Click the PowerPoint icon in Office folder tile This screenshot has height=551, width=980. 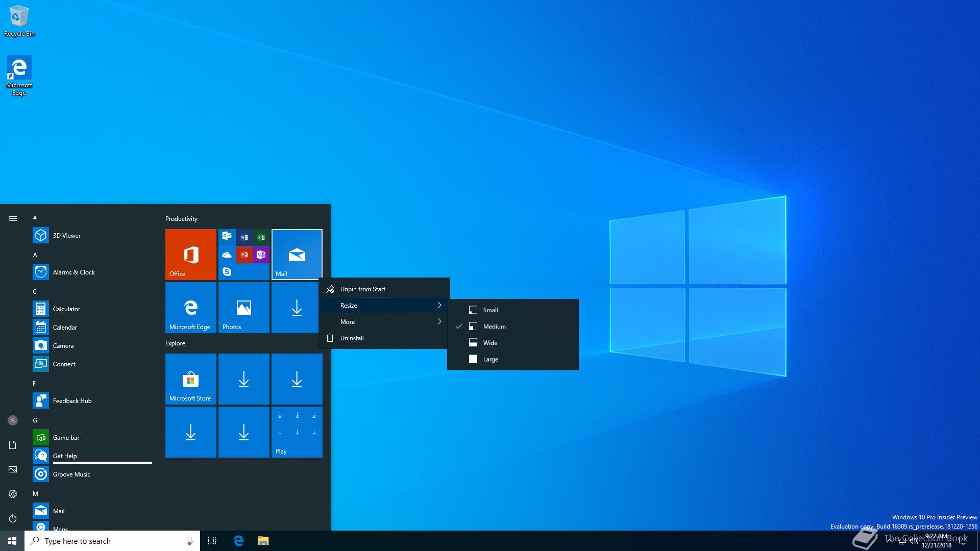point(244,254)
